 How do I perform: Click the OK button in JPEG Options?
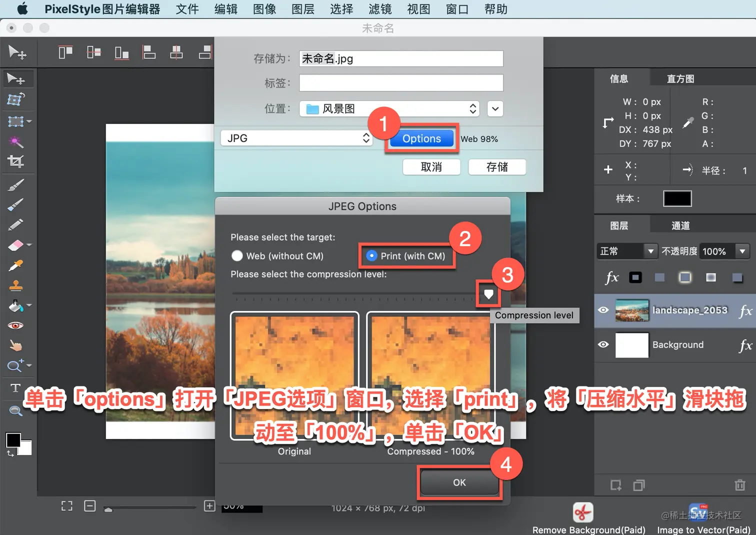[x=459, y=482]
